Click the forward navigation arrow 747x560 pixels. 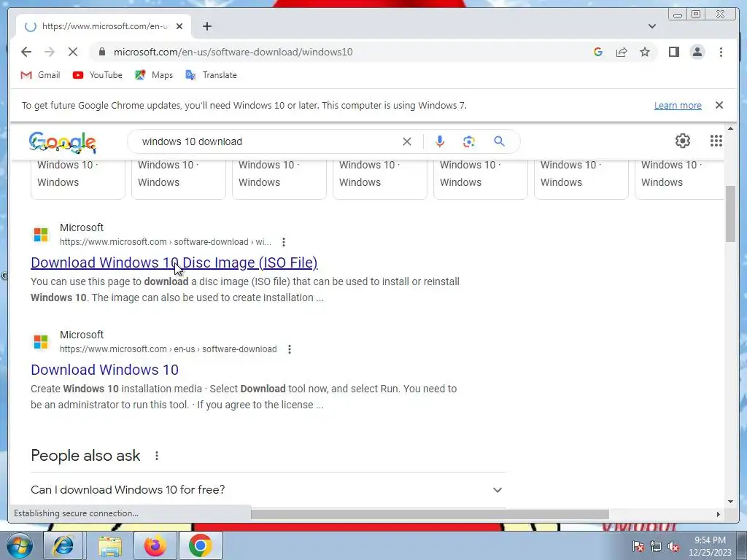50,52
